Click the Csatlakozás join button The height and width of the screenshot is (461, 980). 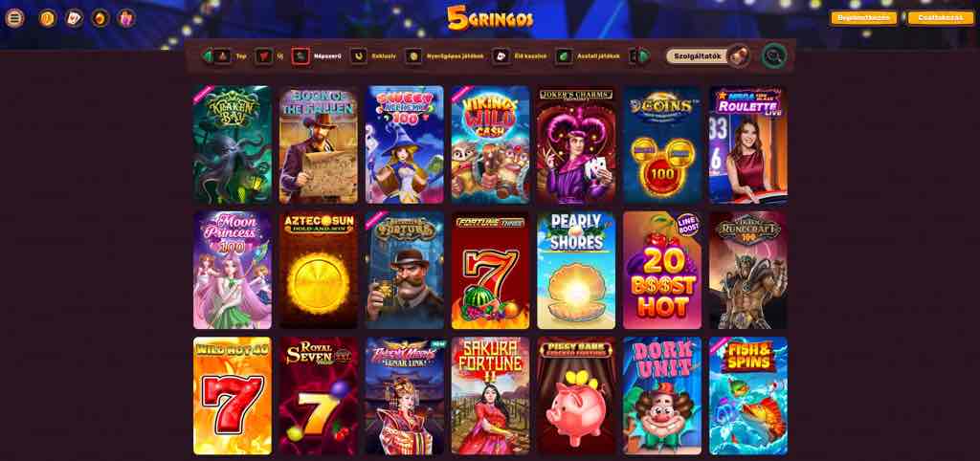point(941,18)
